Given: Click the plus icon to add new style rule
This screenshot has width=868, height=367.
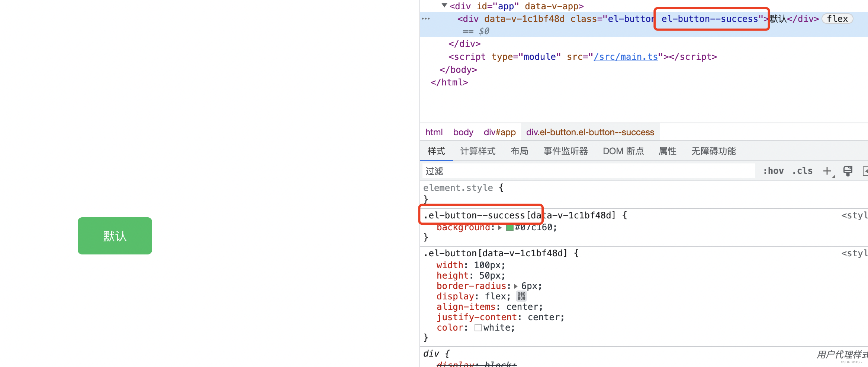Looking at the screenshot, I should (827, 171).
